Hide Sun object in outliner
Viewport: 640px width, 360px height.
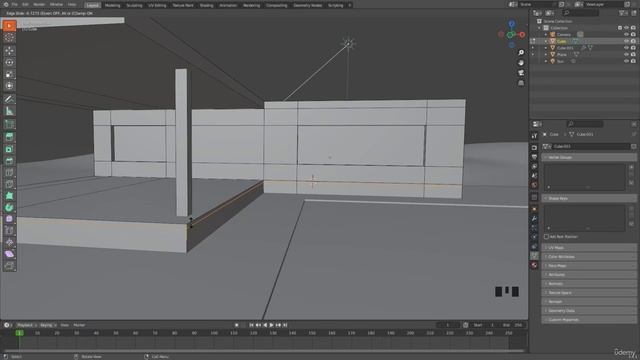[626, 61]
